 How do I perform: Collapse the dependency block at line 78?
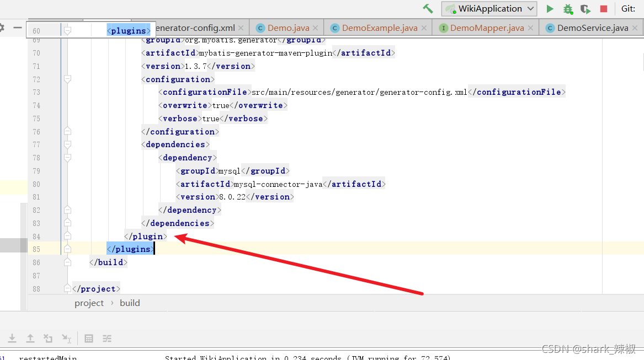tap(68, 158)
